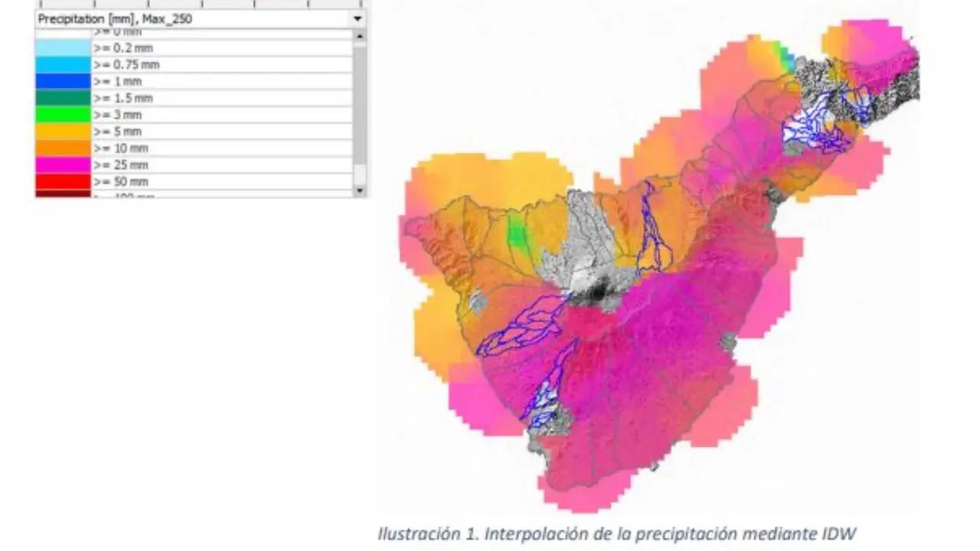980x551 pixels.
Task: Click the Ilustración 1 figure caption
Action: (x=616, y=534)
